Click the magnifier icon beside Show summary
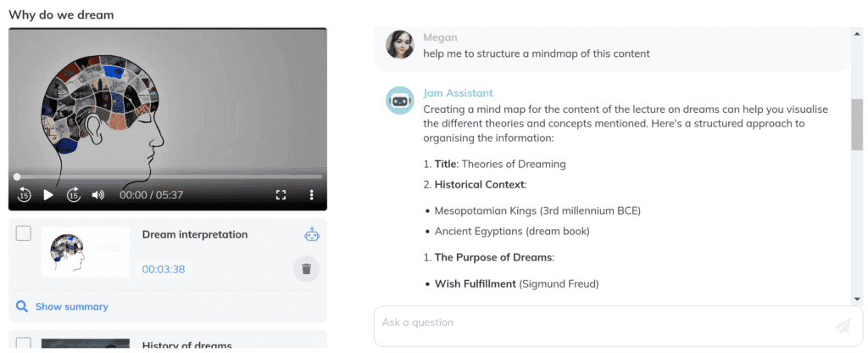This screenshot has height=353, width=868. click(21, 306)
